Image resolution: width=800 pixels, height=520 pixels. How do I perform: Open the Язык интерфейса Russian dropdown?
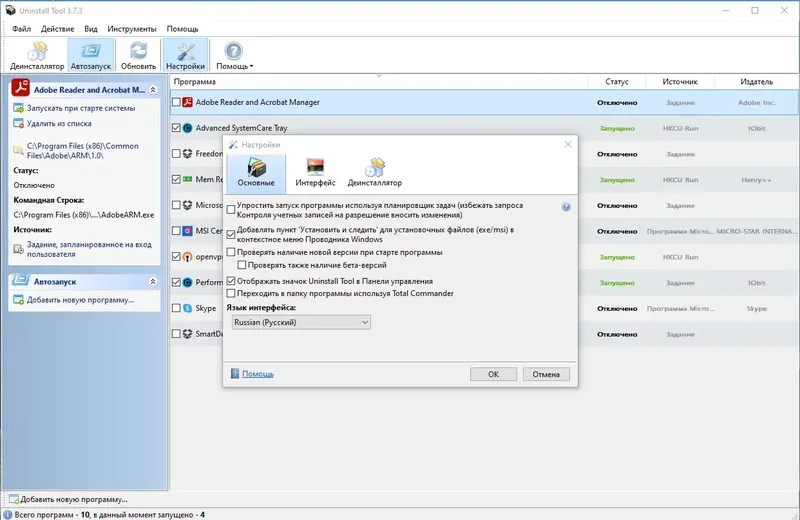301,323
